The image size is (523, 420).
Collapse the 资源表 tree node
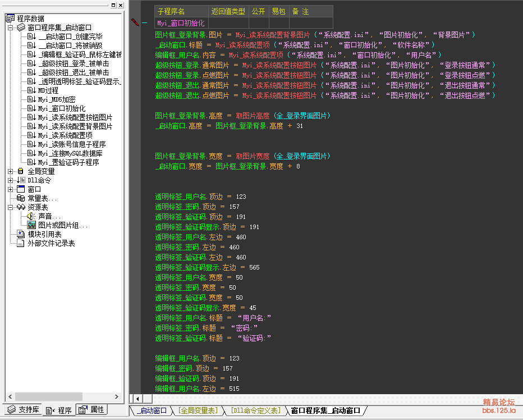tap(11, 207)
